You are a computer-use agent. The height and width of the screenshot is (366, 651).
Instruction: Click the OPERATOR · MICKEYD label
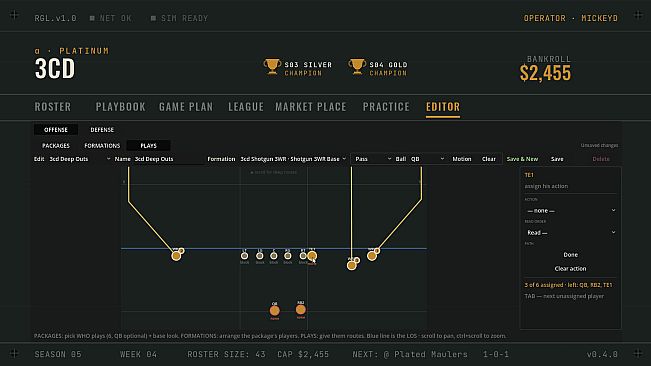point(570,18)
